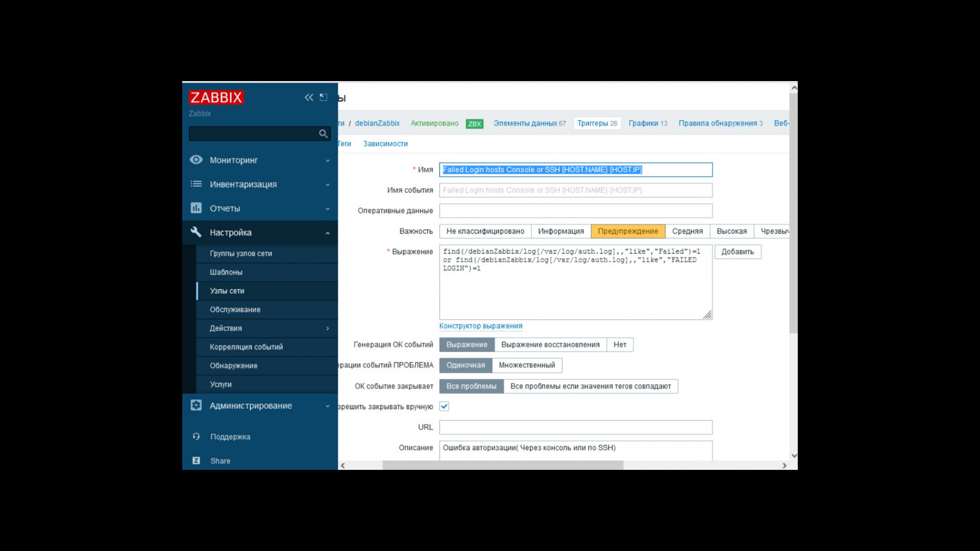This screenshot has width=980, height=551.
Task: Click the horizontal scrollbar left arrow
Action: (343, 465)
